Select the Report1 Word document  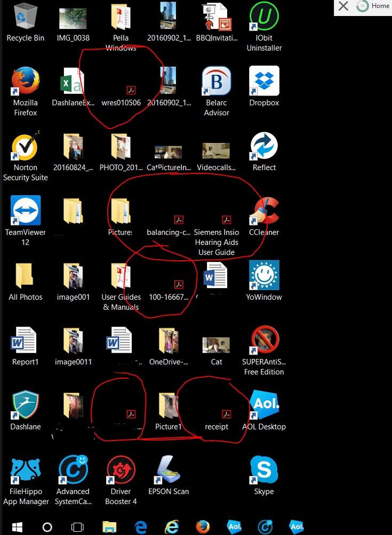23,340
